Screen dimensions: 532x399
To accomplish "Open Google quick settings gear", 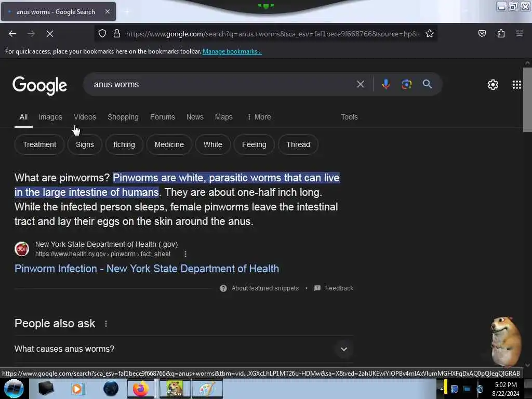I will [x=493, y=85].
